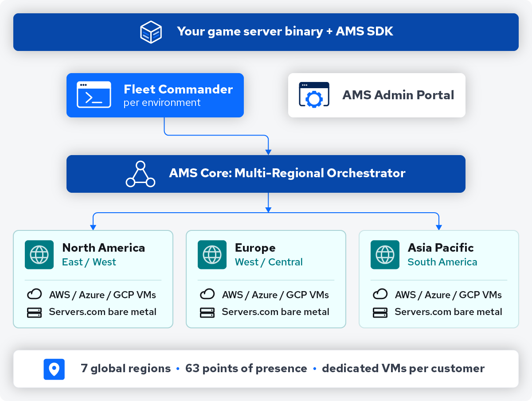
Task: Select 'Your game server binary + AMS SDK' title
Action: click(285, 31)
